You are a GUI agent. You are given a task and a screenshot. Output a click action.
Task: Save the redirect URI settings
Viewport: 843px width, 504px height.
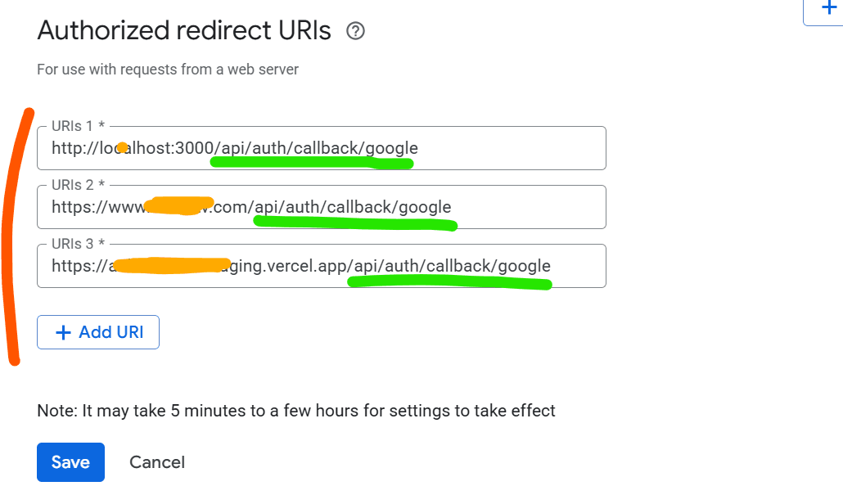pyautogui.click(x=70, y=462)
